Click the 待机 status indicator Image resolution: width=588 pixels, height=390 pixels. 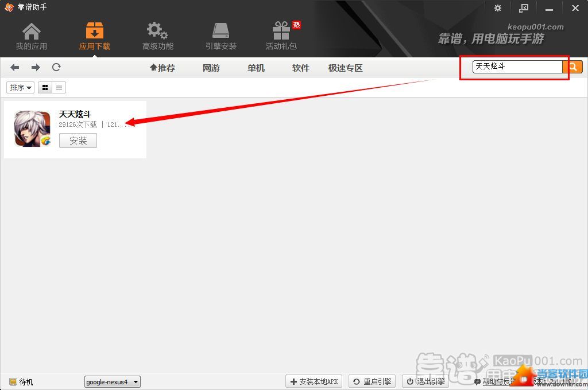21,382
